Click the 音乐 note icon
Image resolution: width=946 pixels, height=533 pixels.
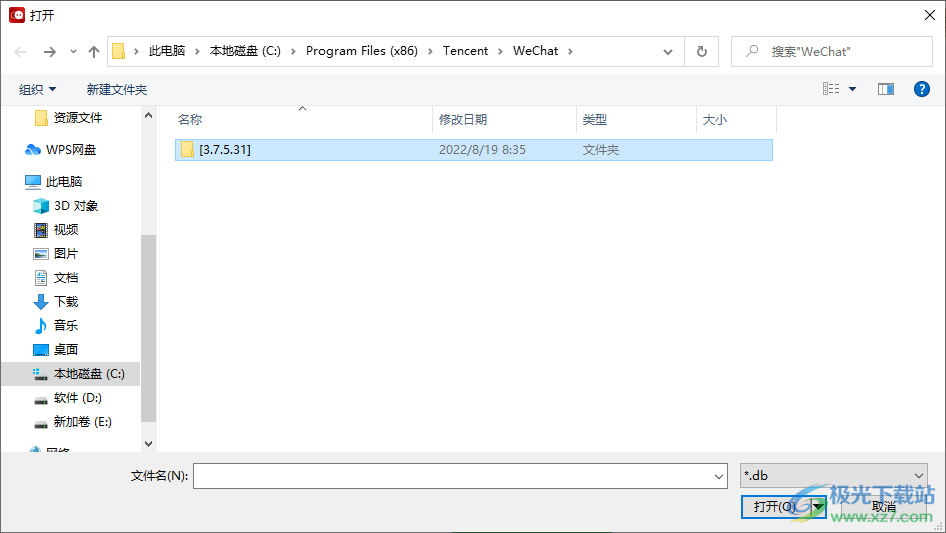tap(40, 326)
